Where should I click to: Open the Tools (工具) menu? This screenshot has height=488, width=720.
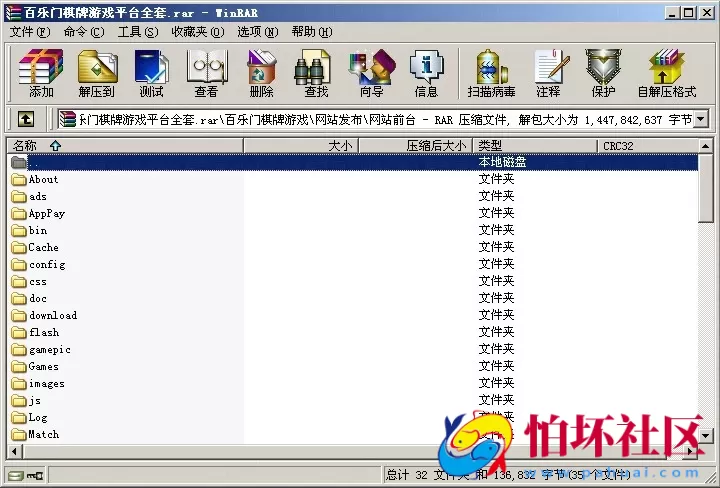point(138,32)
